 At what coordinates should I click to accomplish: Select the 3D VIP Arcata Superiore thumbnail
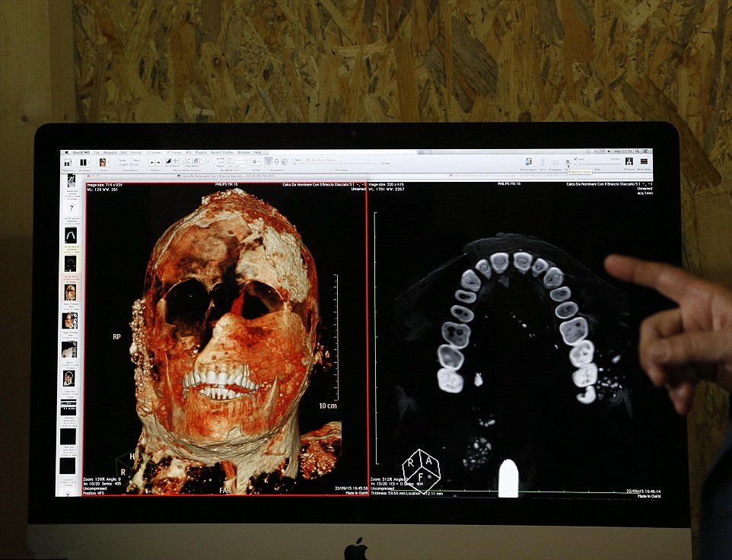(70, 264)
